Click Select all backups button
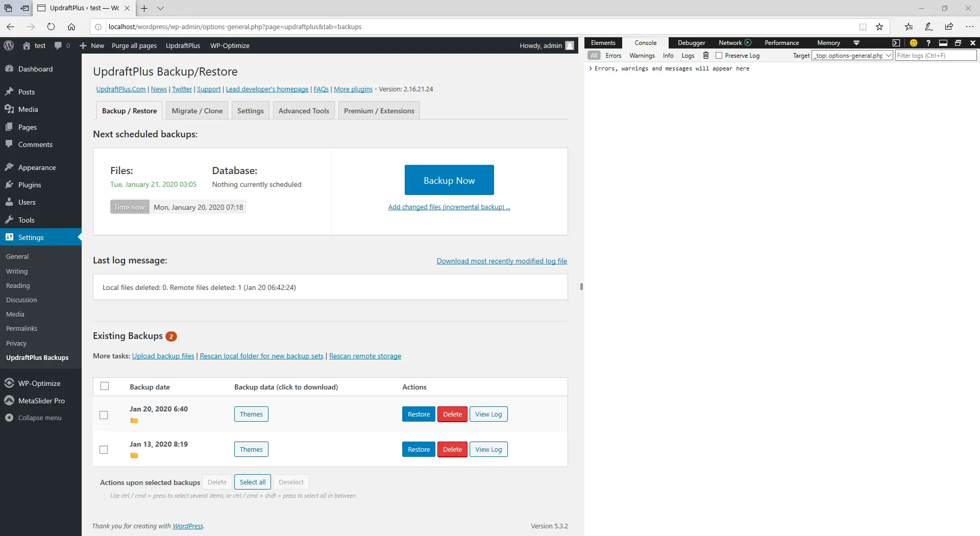 pyautogui.click(x=253, y=482)
